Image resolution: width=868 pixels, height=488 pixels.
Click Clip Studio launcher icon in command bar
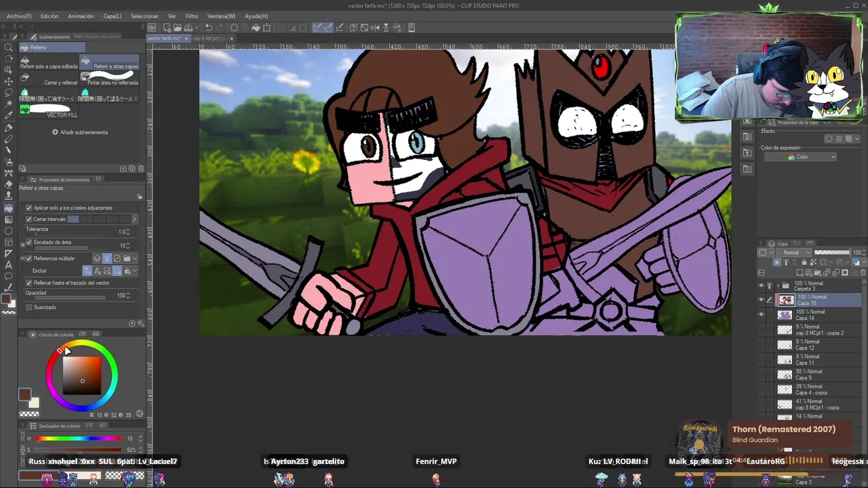point(152,28)
